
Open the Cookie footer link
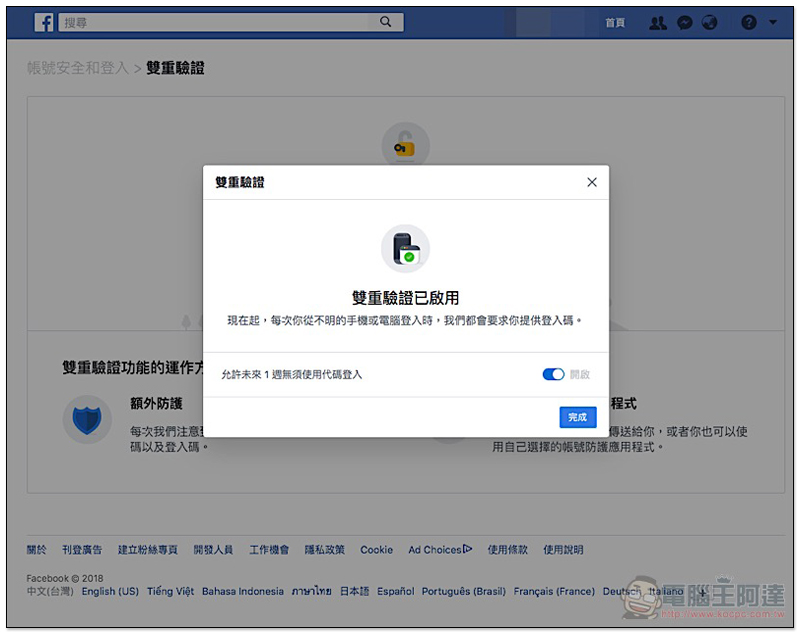(x=377, y=550)
